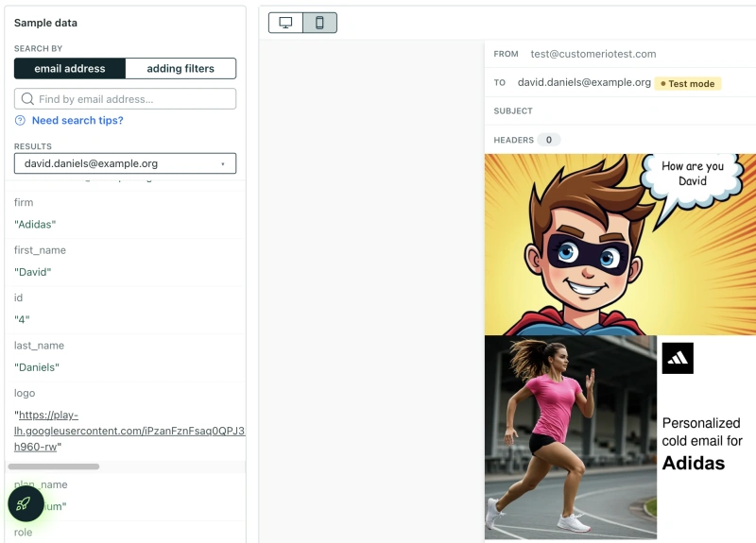Image resolution: width=756 pixels, height=543 pixels.
Task: Click the last_name attribute label
Action: point(39,346)
